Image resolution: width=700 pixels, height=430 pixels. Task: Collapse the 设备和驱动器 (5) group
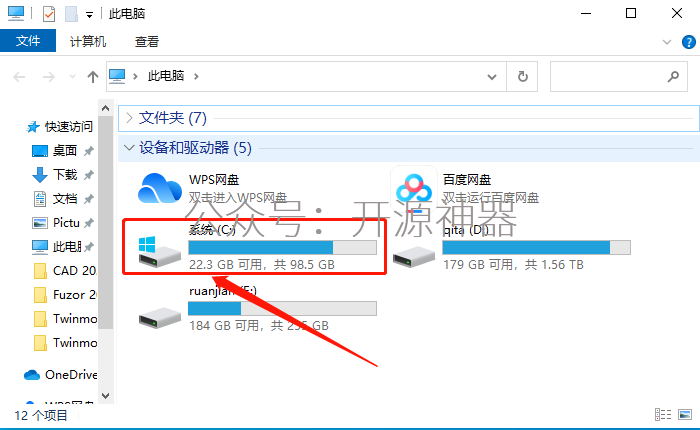[x=129, y=147]
